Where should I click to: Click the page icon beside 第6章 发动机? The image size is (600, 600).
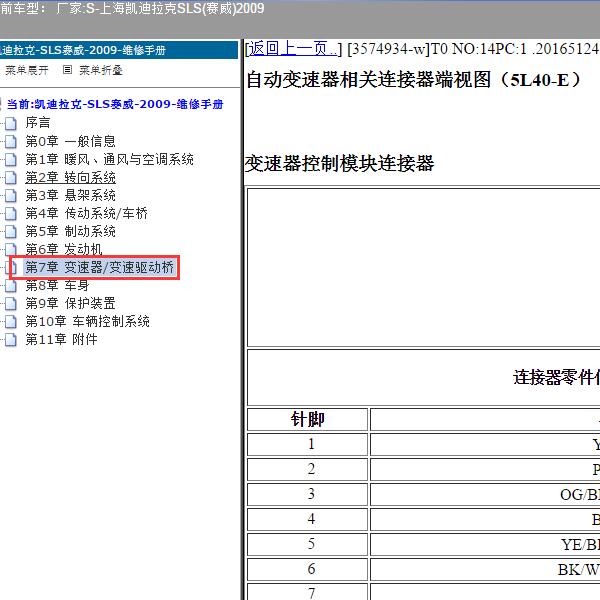click(11, 249)
